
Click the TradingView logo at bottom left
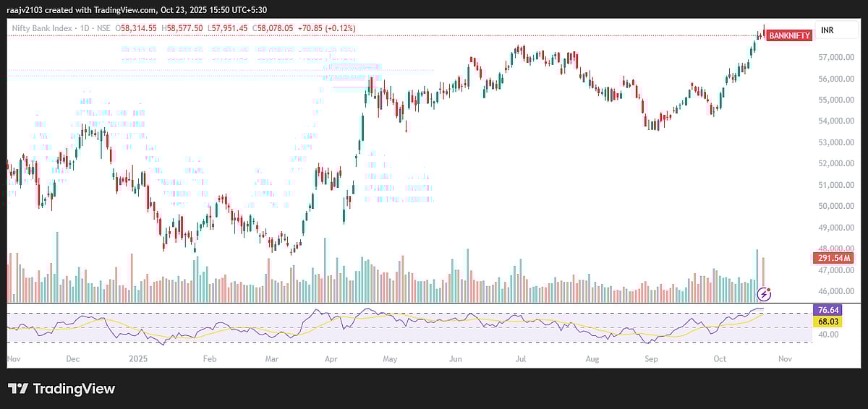click(x=61, y=389)
